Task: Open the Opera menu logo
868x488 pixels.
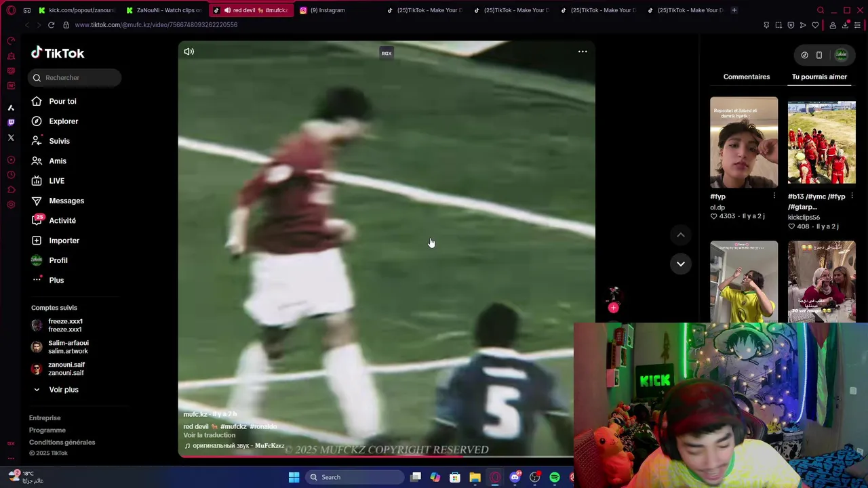Action: point(11,10)
